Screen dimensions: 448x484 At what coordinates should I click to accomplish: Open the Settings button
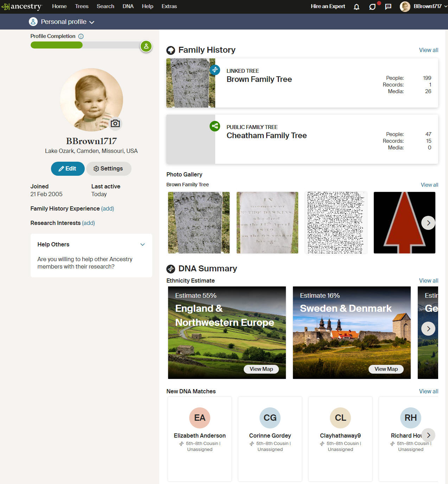(109, 169)
